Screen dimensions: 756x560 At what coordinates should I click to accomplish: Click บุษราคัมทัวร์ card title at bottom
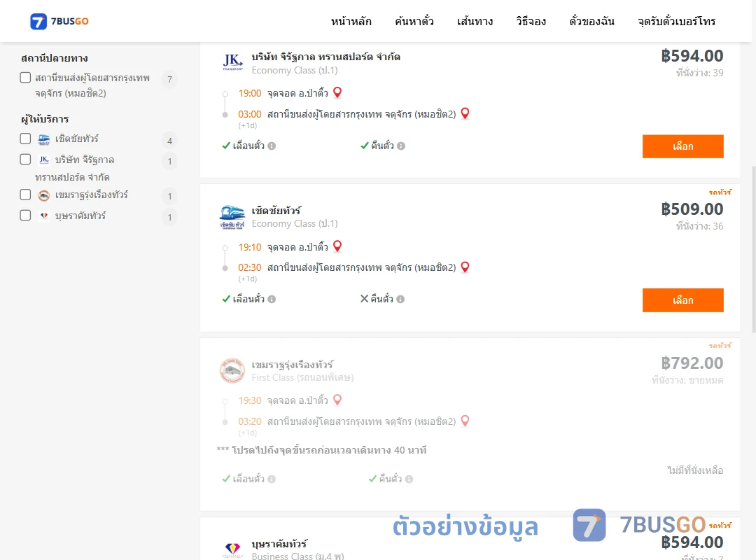279,544
